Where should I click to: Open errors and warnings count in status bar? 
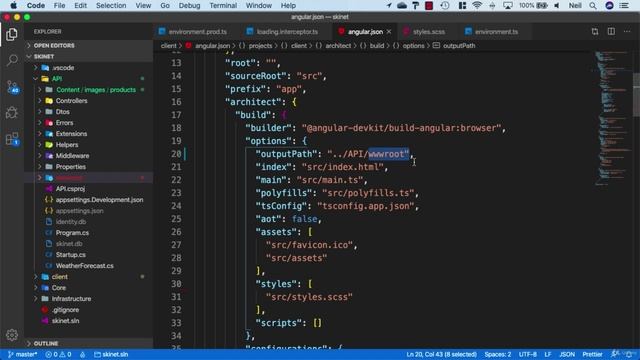point(58,354)
